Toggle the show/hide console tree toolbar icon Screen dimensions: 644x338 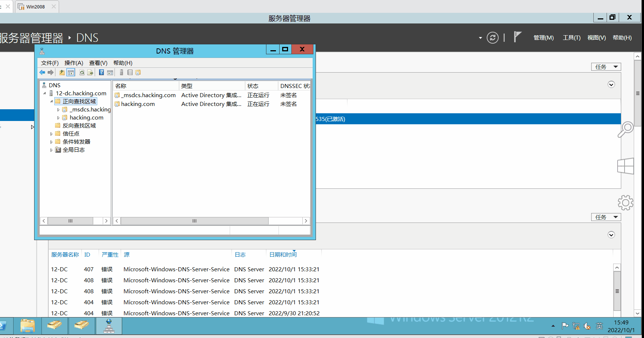click(71, 73)
